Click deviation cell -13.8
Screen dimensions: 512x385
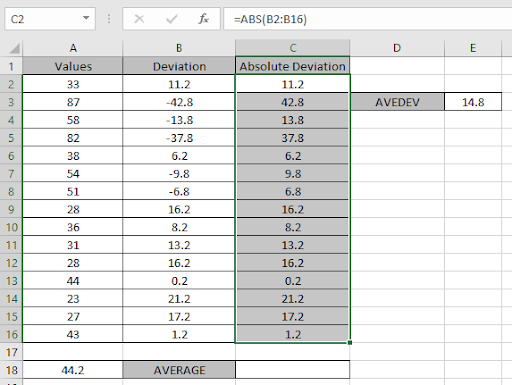(179, 120)
